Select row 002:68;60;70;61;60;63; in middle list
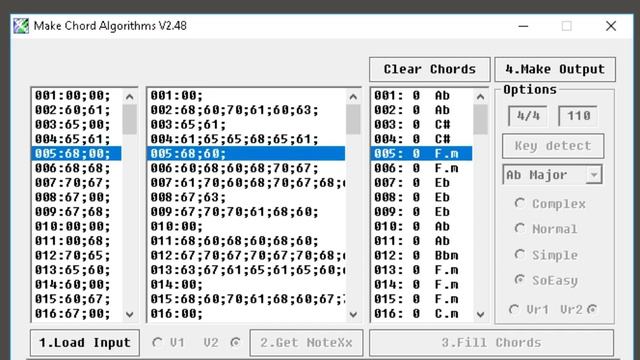640x360 pixels. coord(247,110)
